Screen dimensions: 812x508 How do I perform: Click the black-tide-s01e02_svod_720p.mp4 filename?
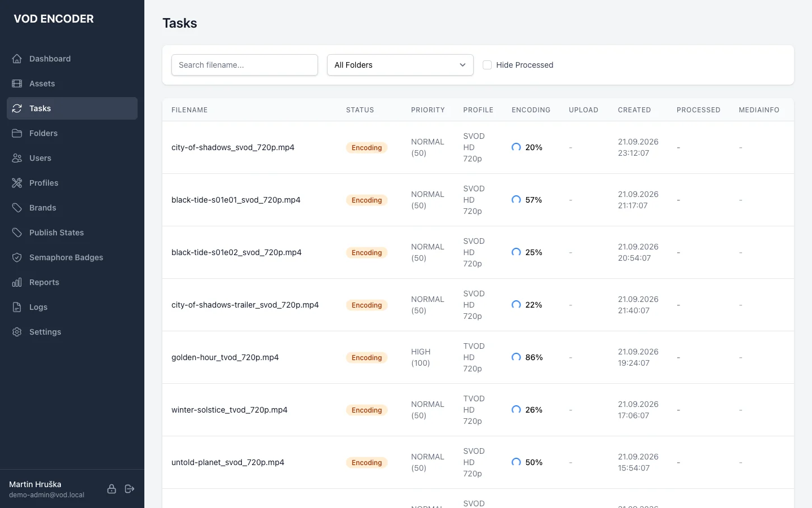pos(236,252)
